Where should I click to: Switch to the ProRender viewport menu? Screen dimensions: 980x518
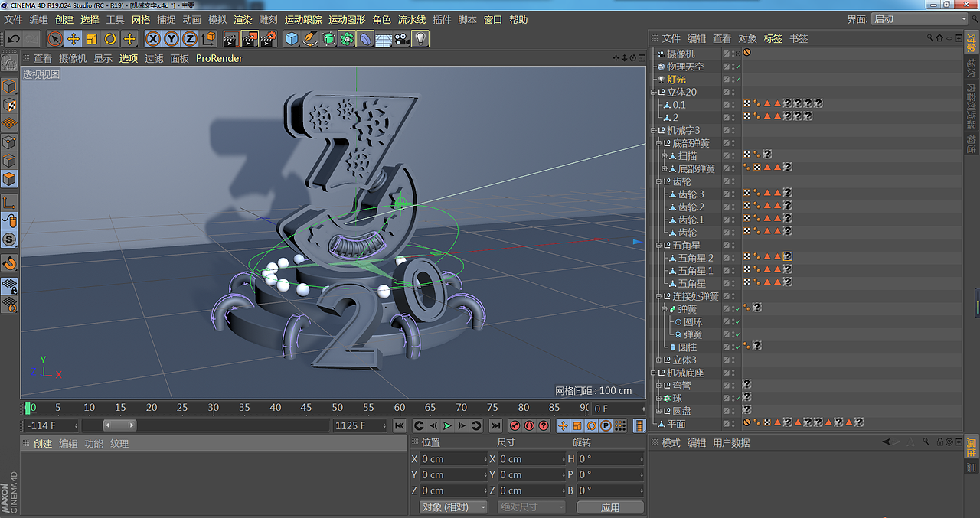[219, 58]
